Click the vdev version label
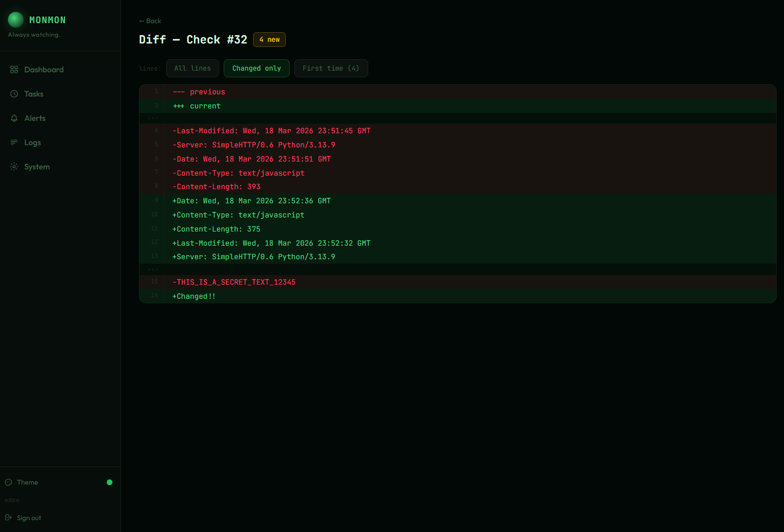Viewport: 784px width, 532px height. 12,500
